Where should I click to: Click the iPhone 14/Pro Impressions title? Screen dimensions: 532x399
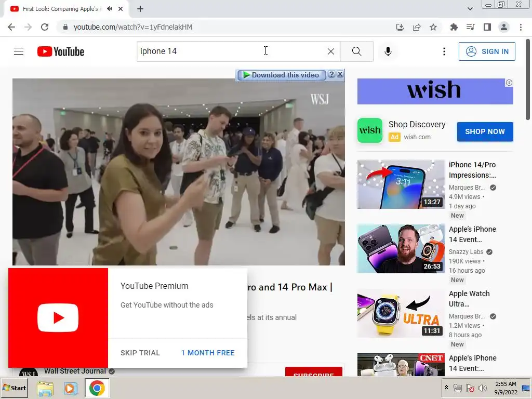(472, 170)
